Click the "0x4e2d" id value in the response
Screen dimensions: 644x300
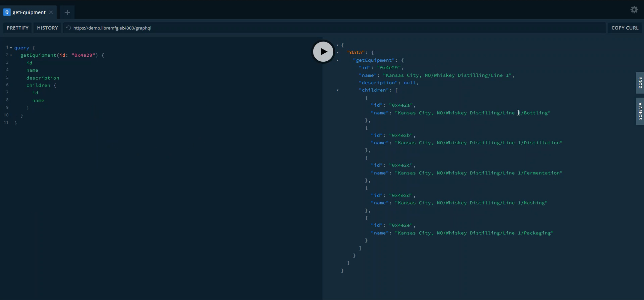coord(401,195)
